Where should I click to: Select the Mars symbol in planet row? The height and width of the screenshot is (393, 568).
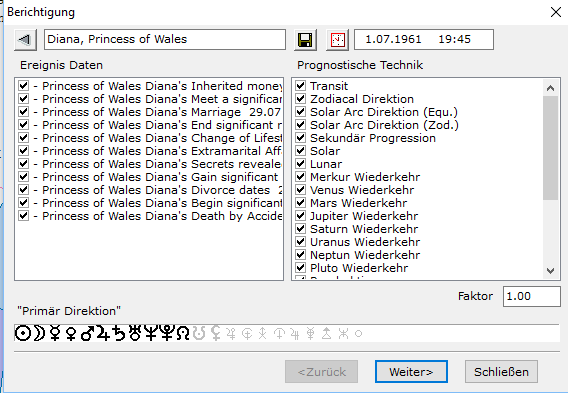pos(87,334)
